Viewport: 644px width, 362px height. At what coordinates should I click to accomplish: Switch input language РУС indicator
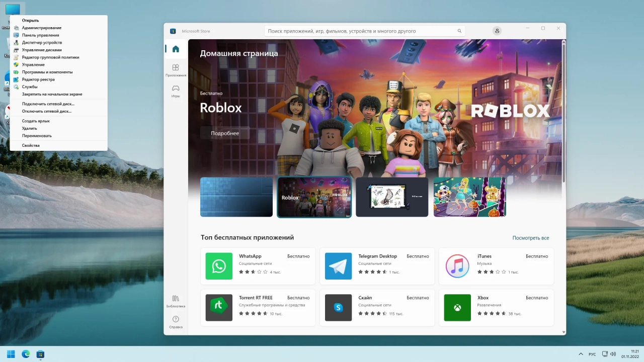[x=592, y=354]
